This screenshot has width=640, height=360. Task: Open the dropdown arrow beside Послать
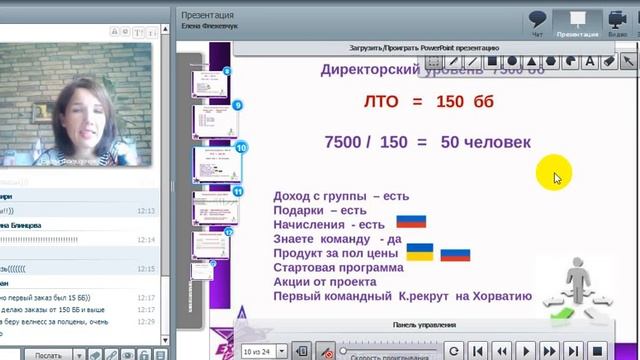(x=79, y=355)
